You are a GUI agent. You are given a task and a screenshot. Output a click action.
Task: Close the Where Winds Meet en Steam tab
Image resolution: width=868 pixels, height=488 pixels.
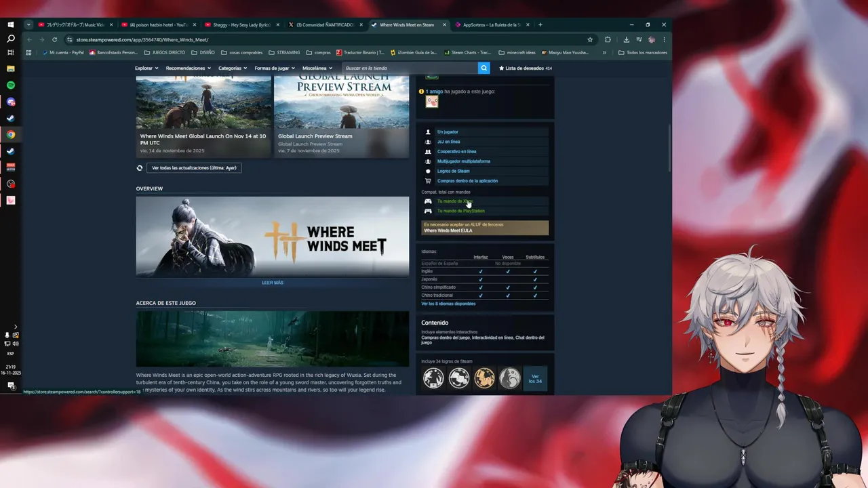445,25
